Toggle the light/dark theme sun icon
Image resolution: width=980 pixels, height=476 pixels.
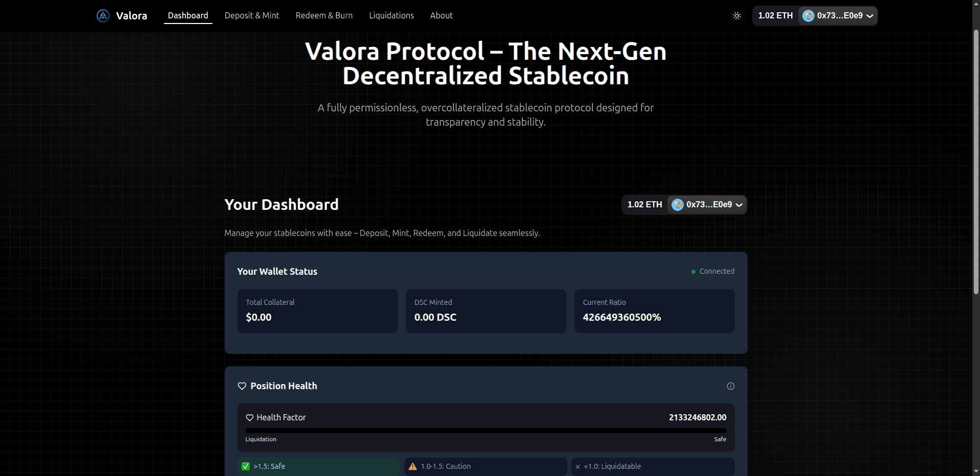[736, 16]
